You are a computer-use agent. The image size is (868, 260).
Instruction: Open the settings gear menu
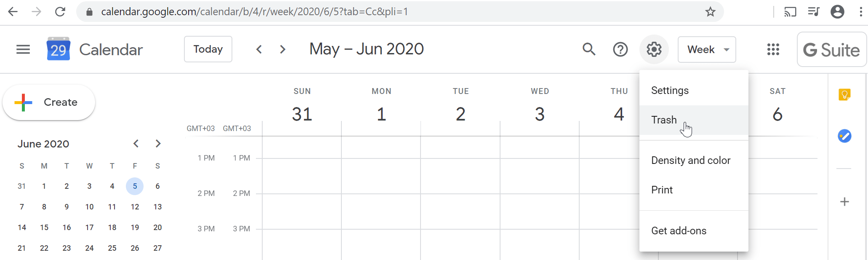click(654, 49)
